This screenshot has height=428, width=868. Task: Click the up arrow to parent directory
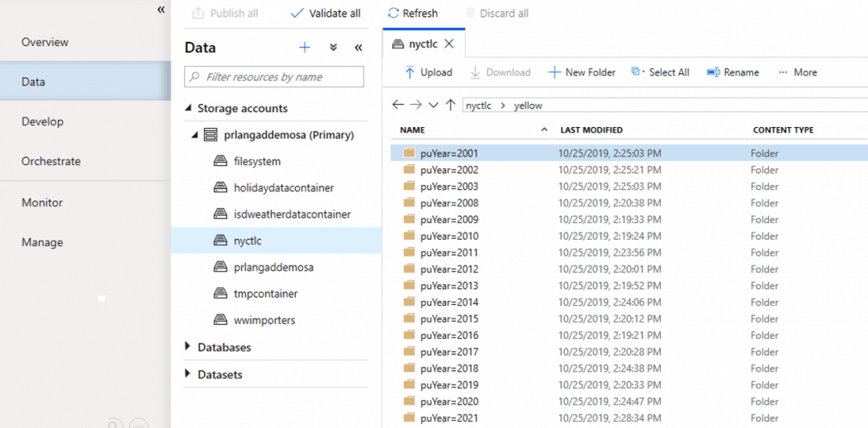coord(450,105)
